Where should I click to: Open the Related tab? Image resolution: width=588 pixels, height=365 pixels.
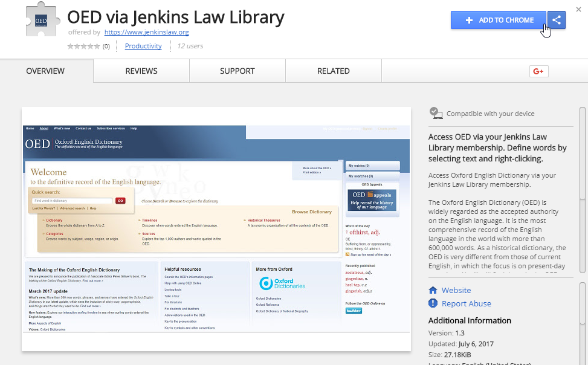pyautogui.click(x=334, y=71)
